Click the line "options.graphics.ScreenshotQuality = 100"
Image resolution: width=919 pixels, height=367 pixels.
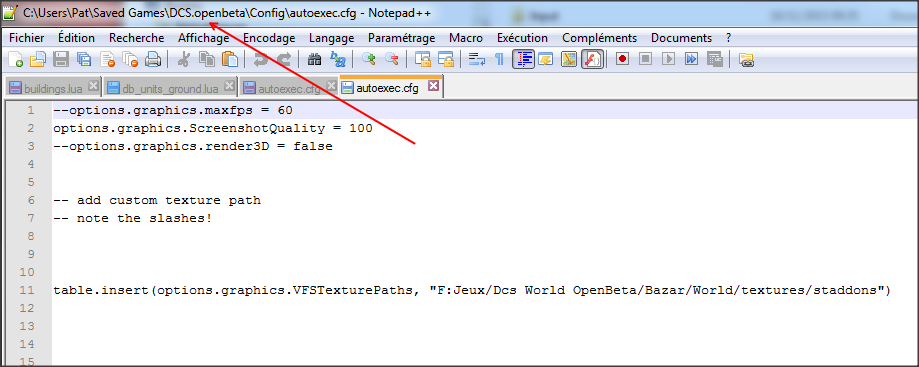213,128
